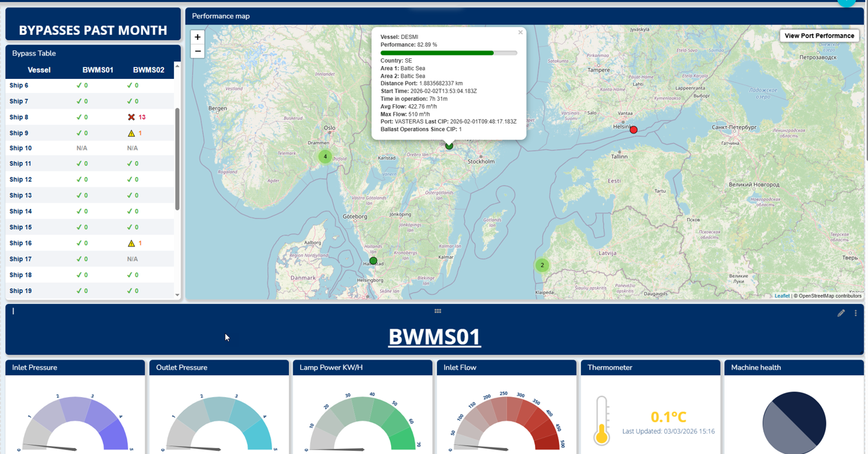The image size is (868, 454).
Task: Click the warning triangle for Ship 9
Action: click(x=131, y=133)
